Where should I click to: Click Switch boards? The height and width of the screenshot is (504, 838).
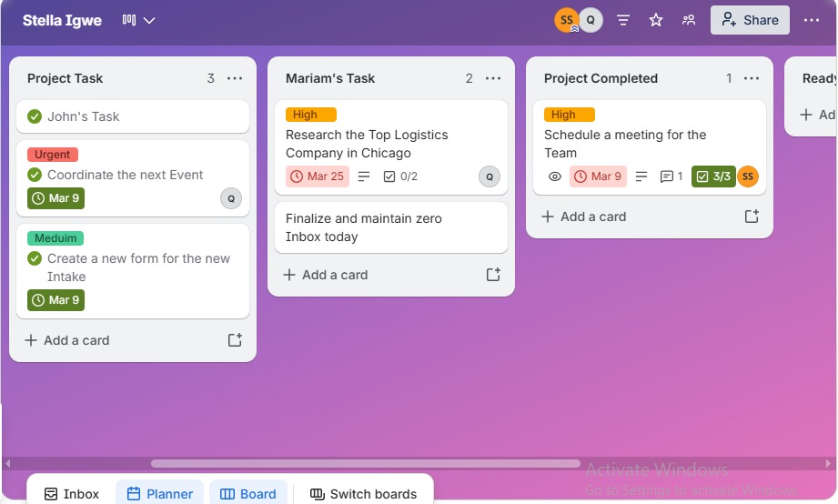364,494
